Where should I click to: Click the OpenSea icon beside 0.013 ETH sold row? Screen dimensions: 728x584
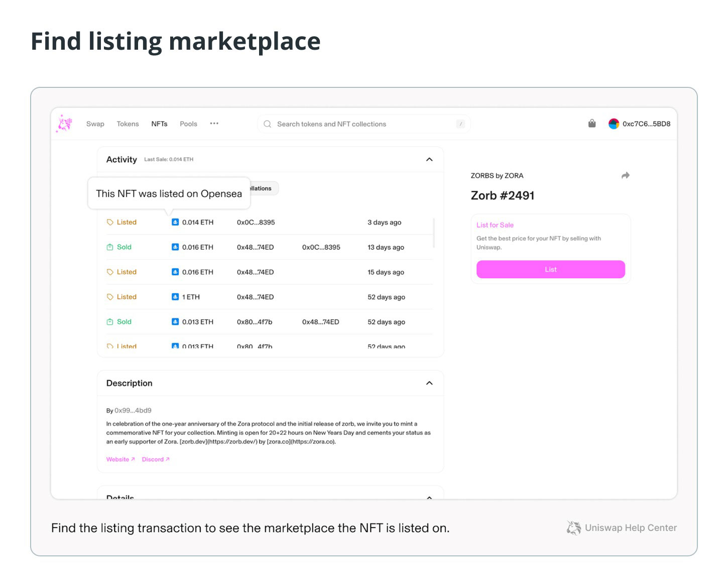tap(175, 322)
